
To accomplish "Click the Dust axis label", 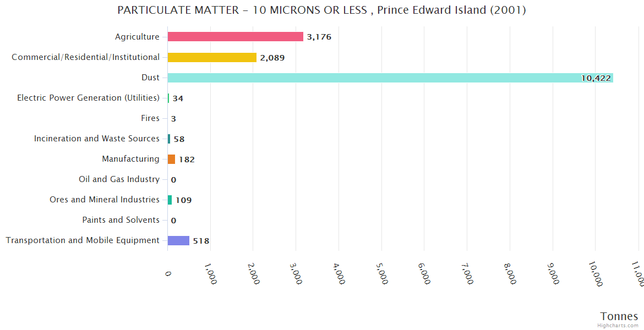I will [x=150, y=78].
